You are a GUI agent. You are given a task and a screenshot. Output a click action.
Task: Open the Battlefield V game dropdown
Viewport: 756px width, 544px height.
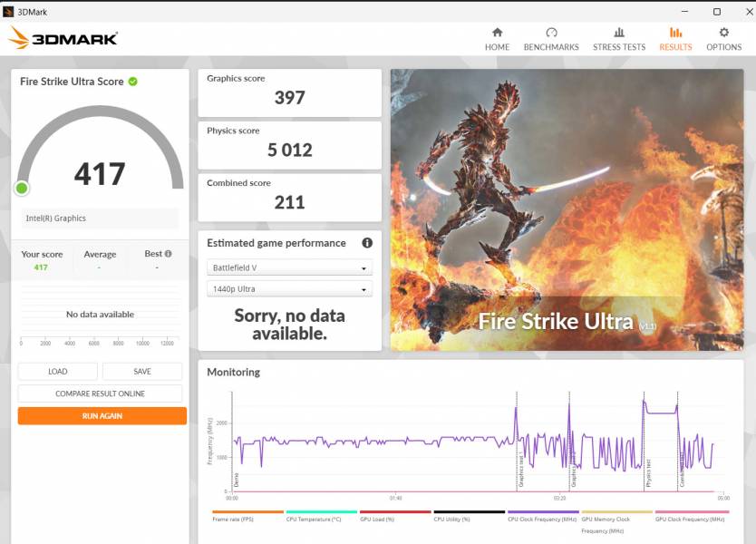tap(290, 267)
